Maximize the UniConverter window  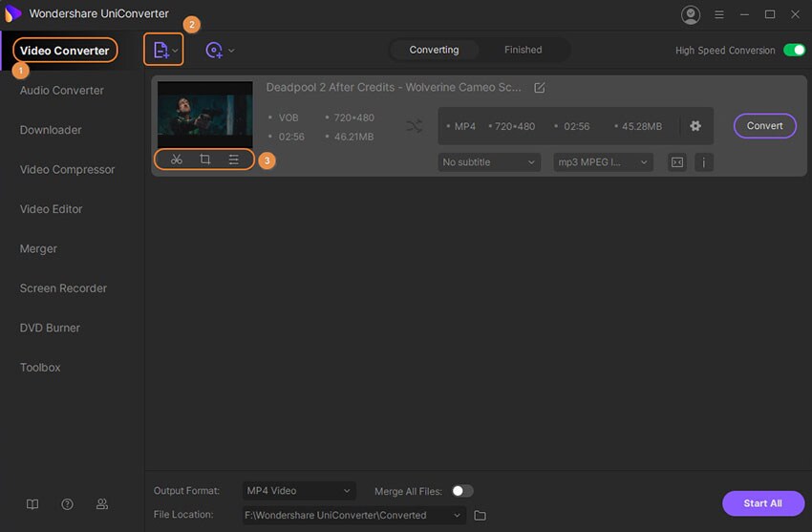tap(770, 14)
